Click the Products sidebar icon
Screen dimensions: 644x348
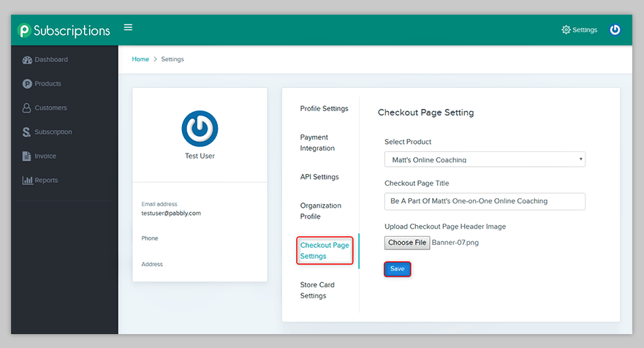27,84
